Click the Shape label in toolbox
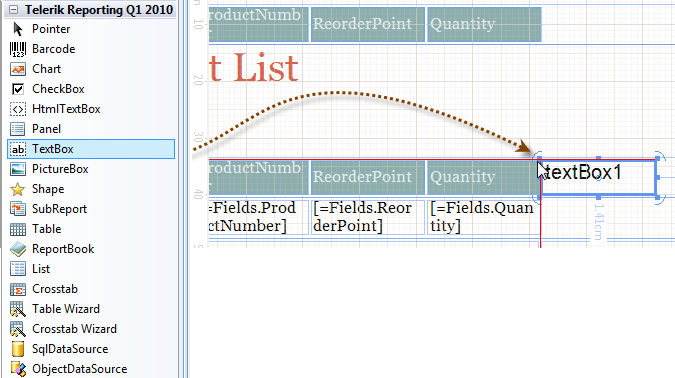The width and height of the screenshot is (675, 378). [48, 189]
